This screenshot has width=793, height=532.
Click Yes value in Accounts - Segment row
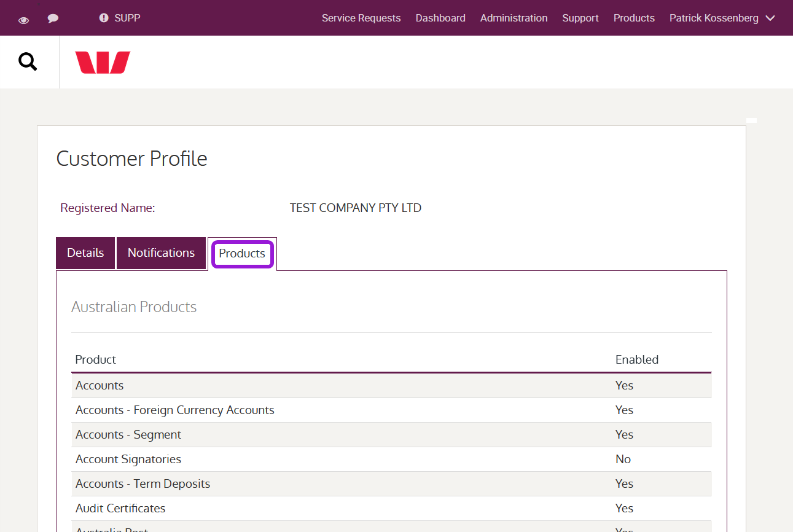pos(624,435)
